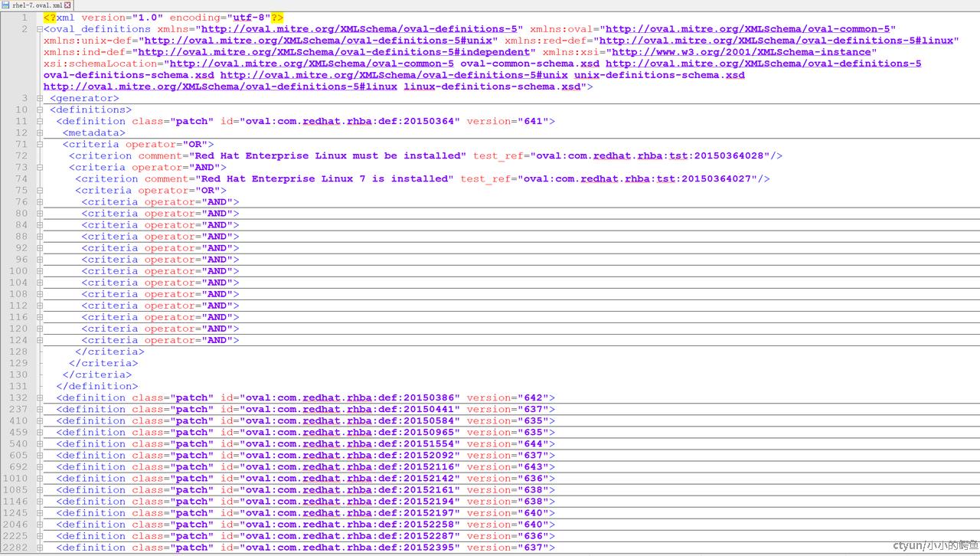Collapse the definitions fold marker on line 10
The height and width of the screenshot is (556, 980).
point(40,110)
